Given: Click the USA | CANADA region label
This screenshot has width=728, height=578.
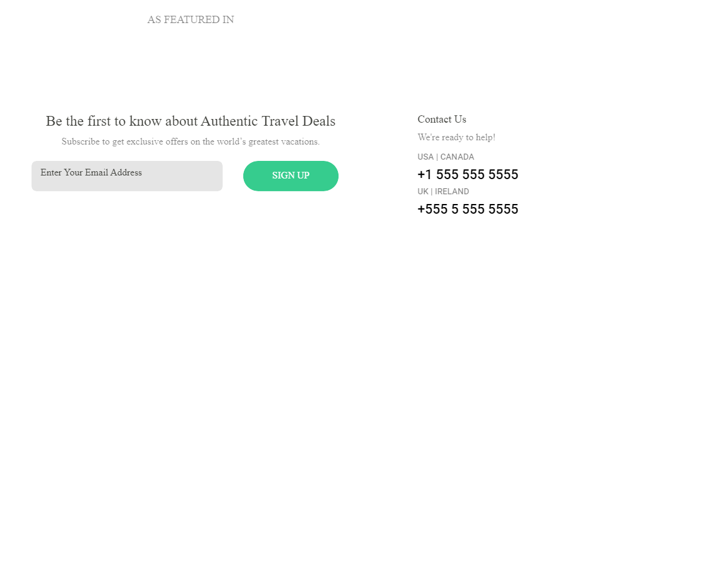Looking at the screenshot, I should [x=446, y=157].
